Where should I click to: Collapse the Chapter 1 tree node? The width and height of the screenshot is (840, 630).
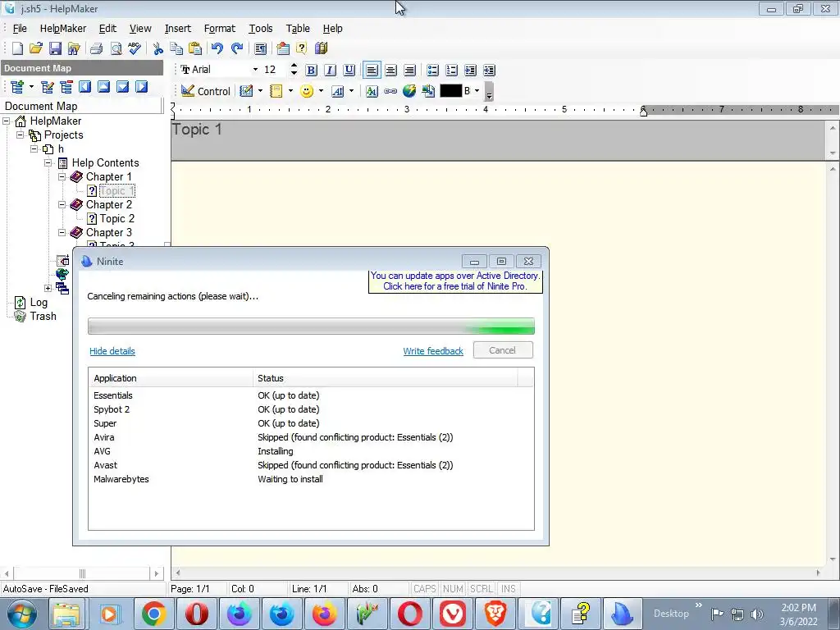pyautogui.click(x=62, y=176)
